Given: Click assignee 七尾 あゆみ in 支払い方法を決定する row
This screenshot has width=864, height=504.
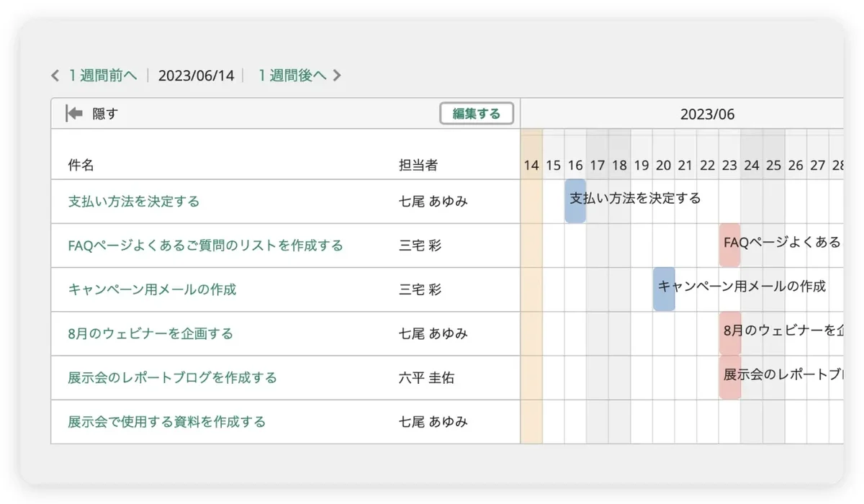Looking at the screenshot, I should pos(433,202).
